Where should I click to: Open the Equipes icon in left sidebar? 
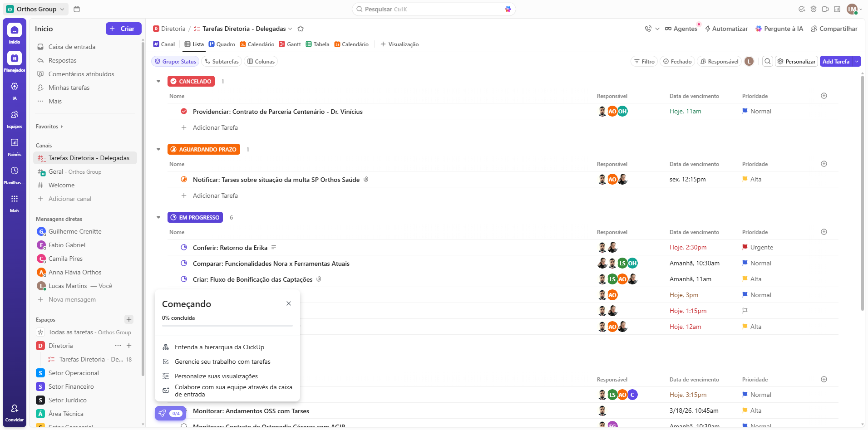pos(15,115)
